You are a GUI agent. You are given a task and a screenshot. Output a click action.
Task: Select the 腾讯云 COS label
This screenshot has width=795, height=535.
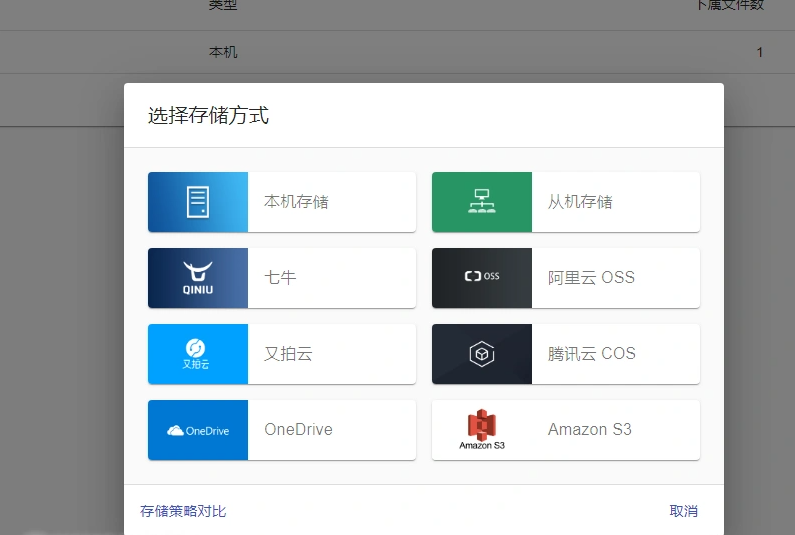click(x=591, y=354)
